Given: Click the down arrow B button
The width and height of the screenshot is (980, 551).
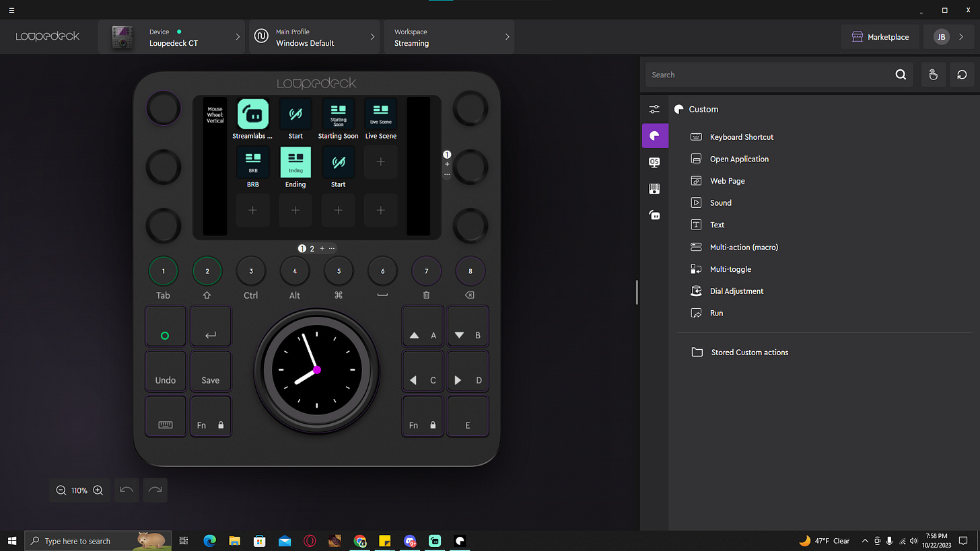Looking at the screenshot, I should 468,326.
